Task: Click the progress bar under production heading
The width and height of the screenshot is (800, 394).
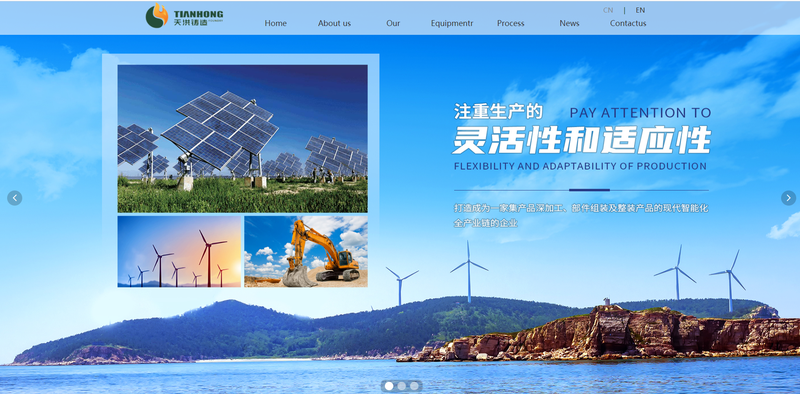Action: click(x=581, y=190)
